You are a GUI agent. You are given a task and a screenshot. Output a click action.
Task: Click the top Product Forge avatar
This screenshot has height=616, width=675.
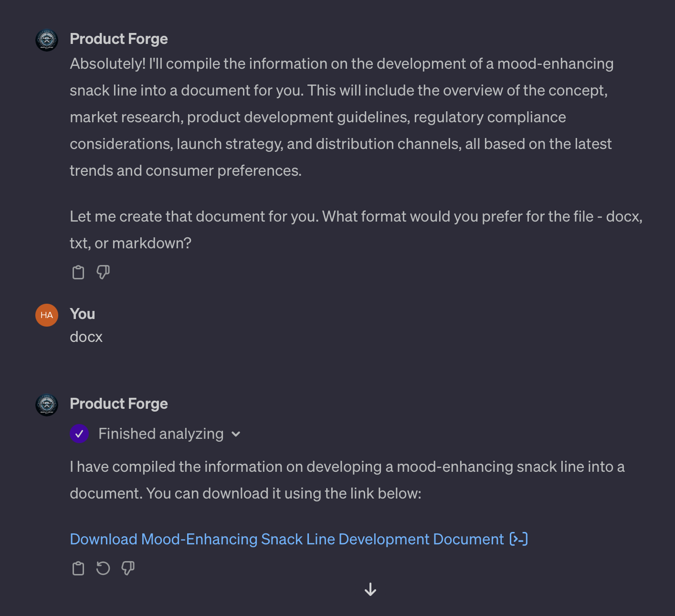click(47, 40)
